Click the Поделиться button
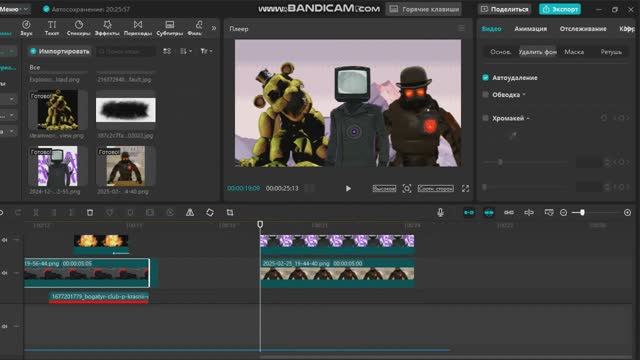This screenshot has width=640, height=360. click(x=504, y=9)
